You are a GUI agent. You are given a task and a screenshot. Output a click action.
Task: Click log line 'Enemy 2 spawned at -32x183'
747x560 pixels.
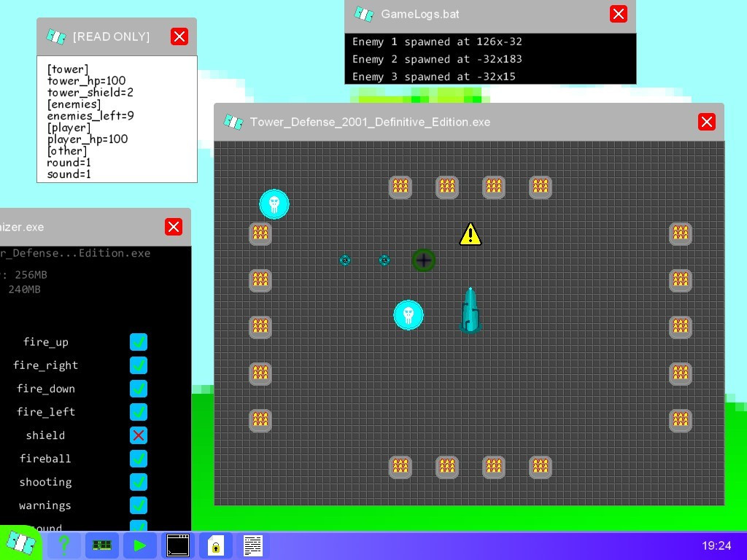pos(437,59)
